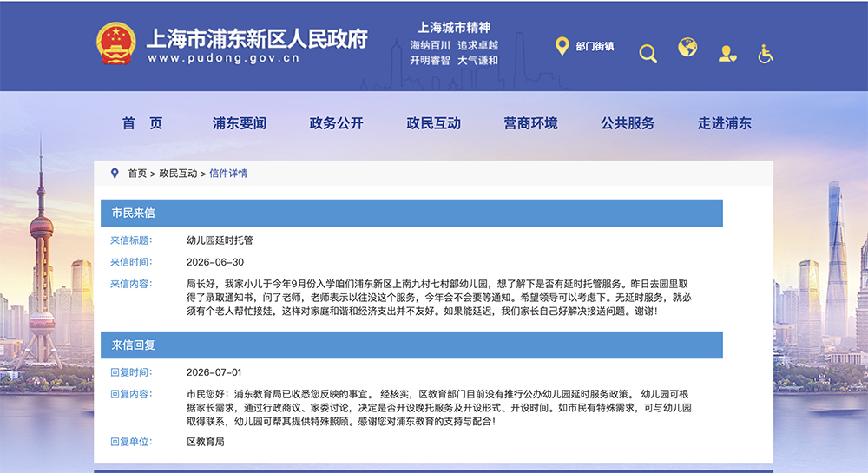Screen dimensions: 868x473
Task: Click the 来信内容 label
Action: click(131, 284)
